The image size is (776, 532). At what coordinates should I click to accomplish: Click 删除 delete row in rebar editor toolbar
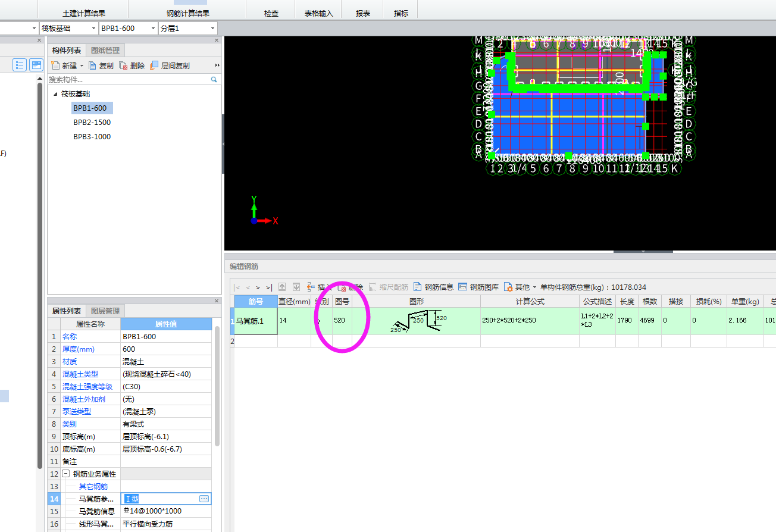pyautogui.click(x=351, y=287)
